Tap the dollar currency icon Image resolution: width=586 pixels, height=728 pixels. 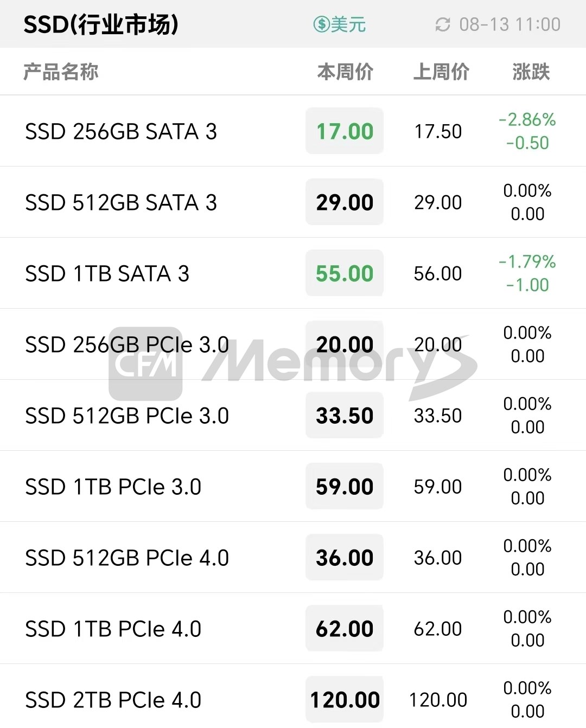click(322, 24)
